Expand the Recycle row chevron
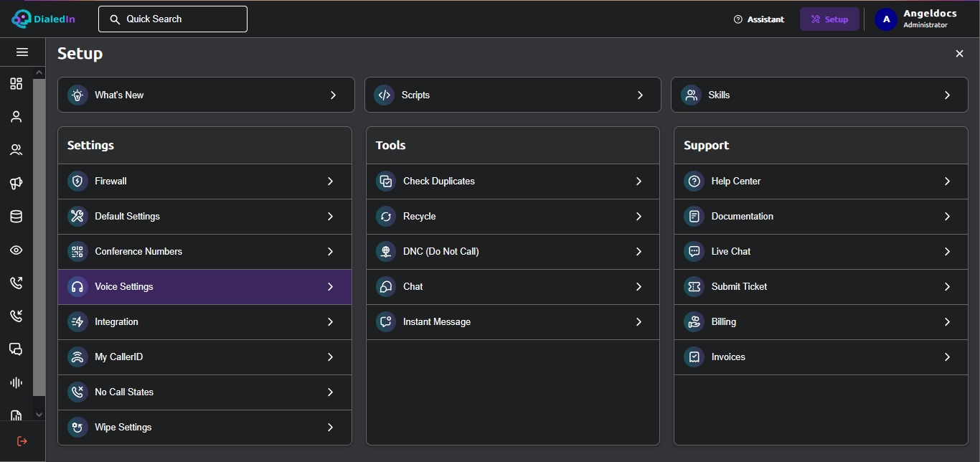The height and width of the screenshot is (462, 980). pos(639,217)
